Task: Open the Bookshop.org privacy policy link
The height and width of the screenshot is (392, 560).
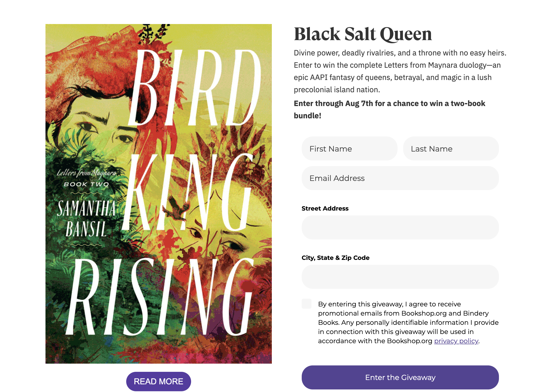Action: tap(456, 341)
